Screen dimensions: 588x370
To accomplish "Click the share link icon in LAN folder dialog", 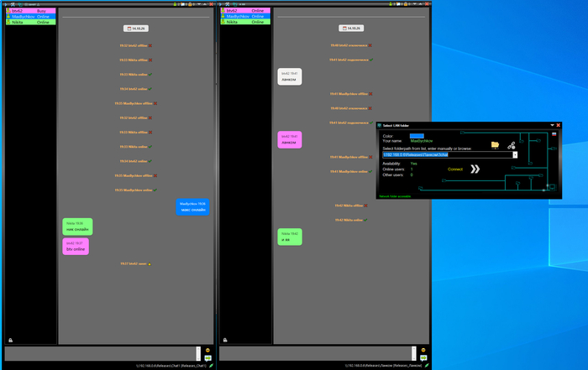I will [x=512, y=145].
